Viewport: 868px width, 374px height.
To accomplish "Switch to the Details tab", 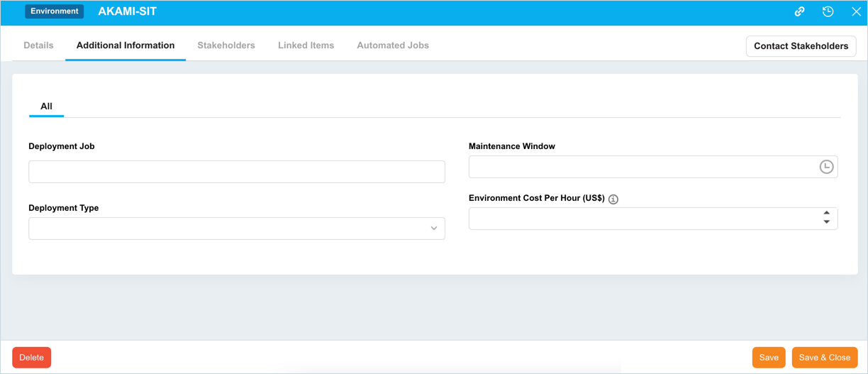I will tap(38, 45).
